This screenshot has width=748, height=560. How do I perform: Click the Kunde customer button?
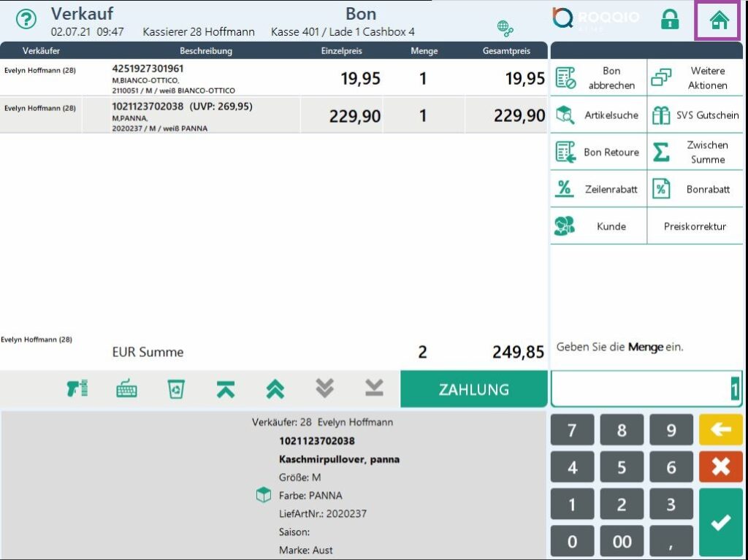coord(598,226)
